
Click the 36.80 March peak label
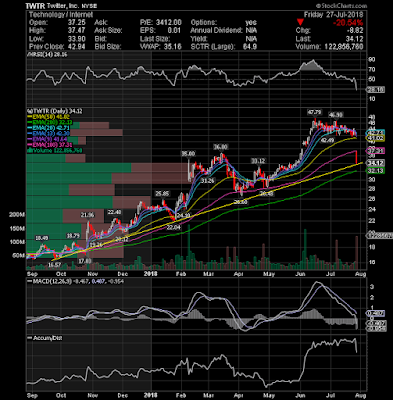pyautogui.click(x=221, y=147)
